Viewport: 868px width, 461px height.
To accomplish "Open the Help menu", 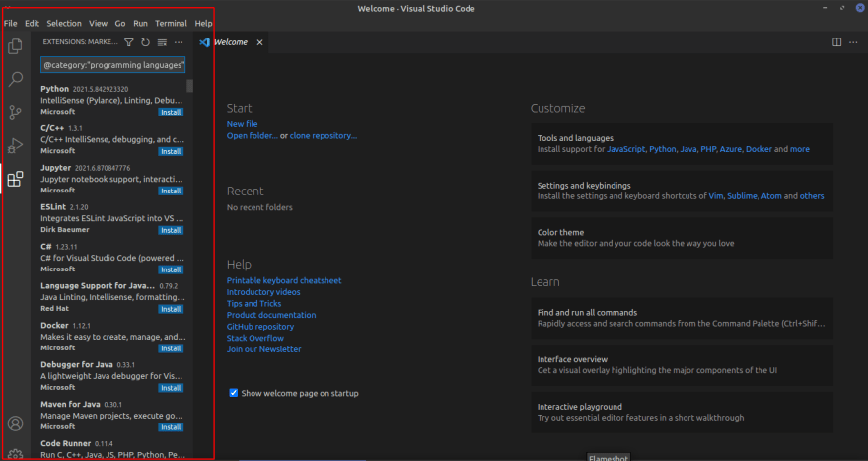I will [x=204, y=24].
